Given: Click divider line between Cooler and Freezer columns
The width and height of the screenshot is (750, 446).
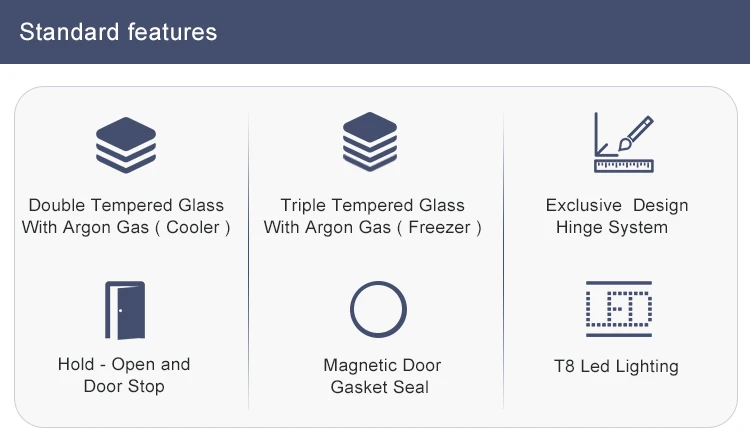Looking at the screenshot, I should point(249,261).
